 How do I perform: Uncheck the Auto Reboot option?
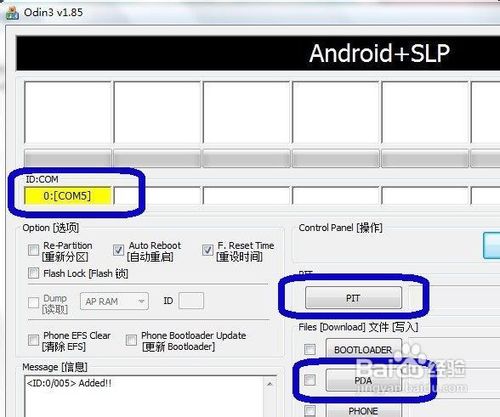pos(118,250)
